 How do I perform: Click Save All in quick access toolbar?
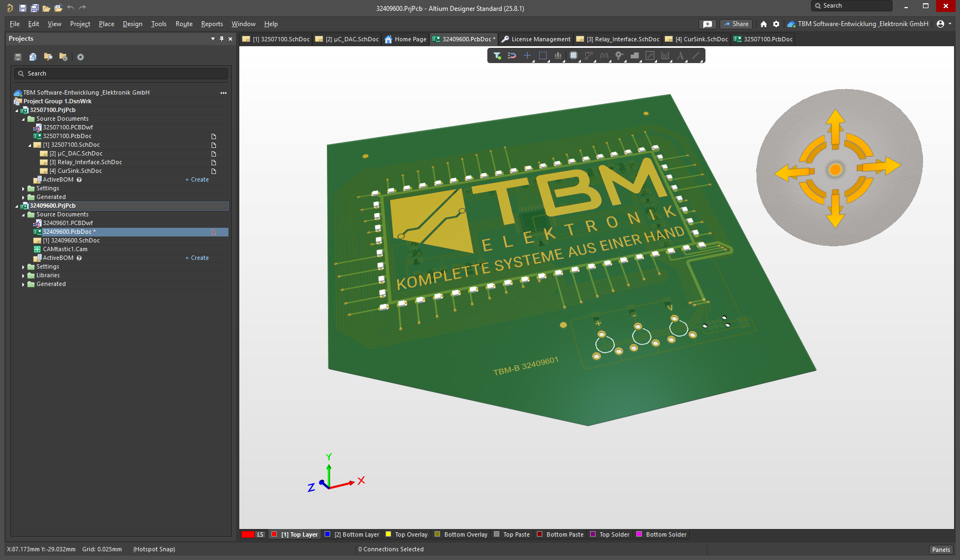point(34,8)
